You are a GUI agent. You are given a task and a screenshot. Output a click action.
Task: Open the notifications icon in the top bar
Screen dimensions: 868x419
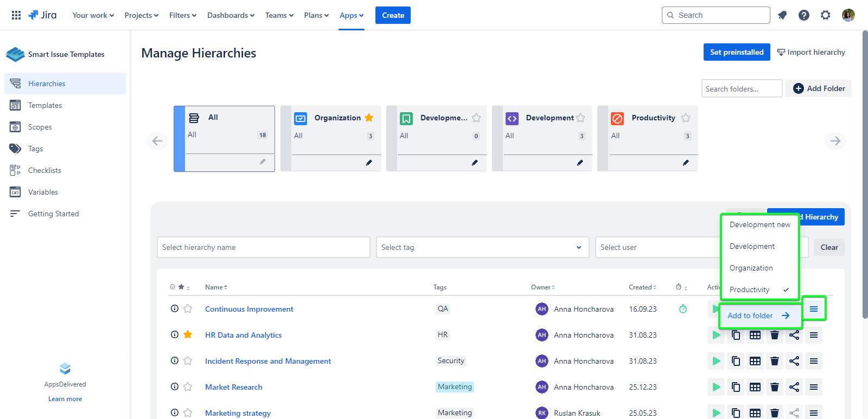pos(782,15)
